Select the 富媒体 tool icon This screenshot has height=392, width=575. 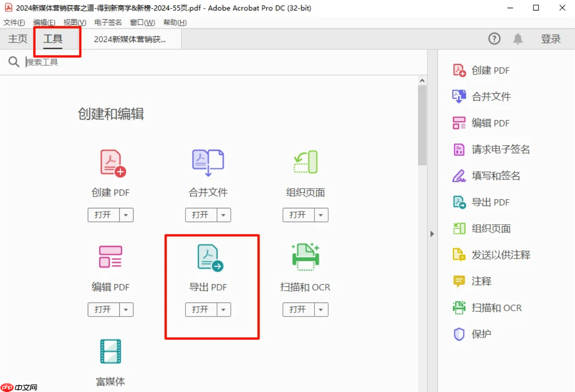click(x=110, y=351)
